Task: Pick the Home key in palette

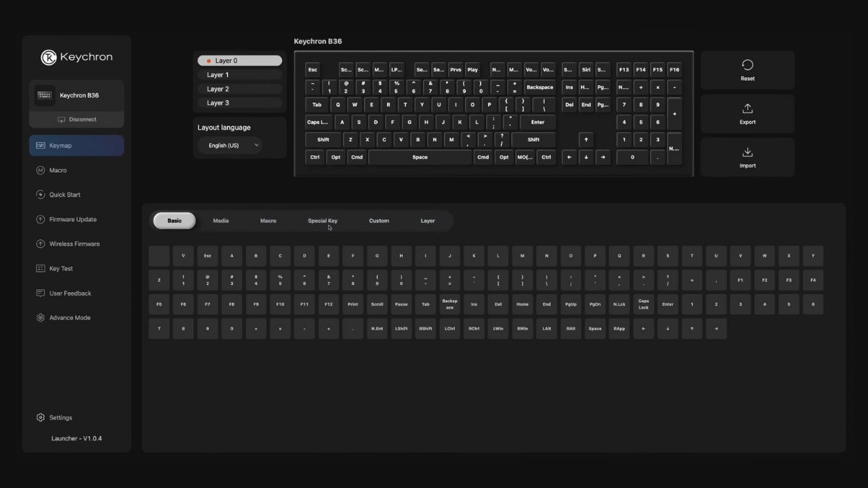Action: point(522,304)
